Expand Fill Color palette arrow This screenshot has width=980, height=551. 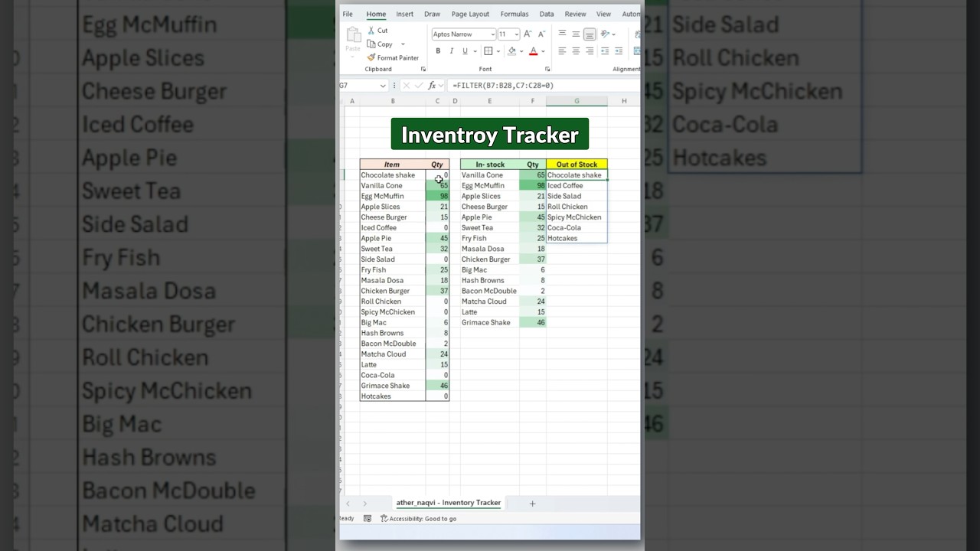coord(521,51)
